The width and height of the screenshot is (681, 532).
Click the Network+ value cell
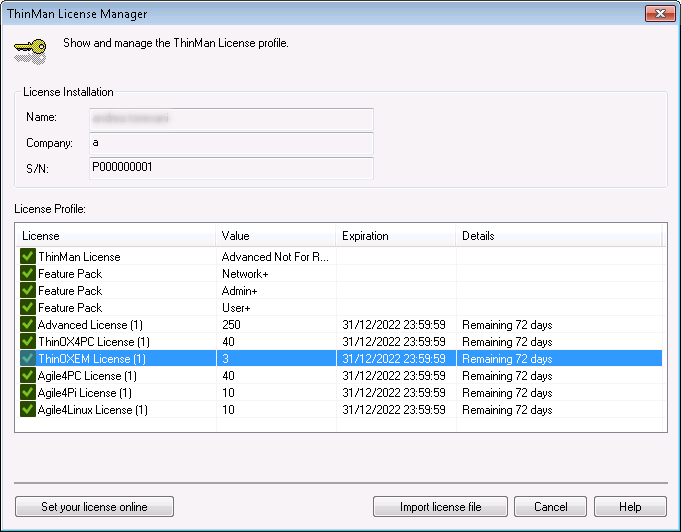[245, 274]
